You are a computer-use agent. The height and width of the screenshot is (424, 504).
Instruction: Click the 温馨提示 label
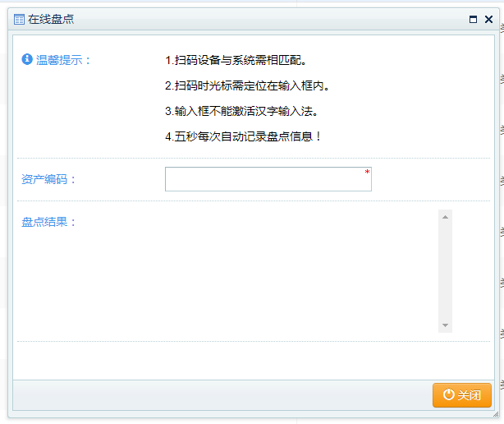click(x=63, y=60)
